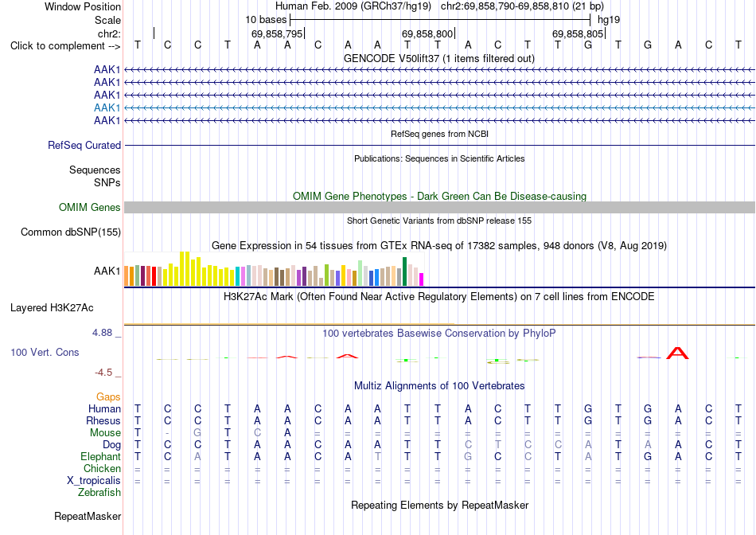Open GENCODE V50lift37 track title
Screen dimensions: 756x535
439,59
